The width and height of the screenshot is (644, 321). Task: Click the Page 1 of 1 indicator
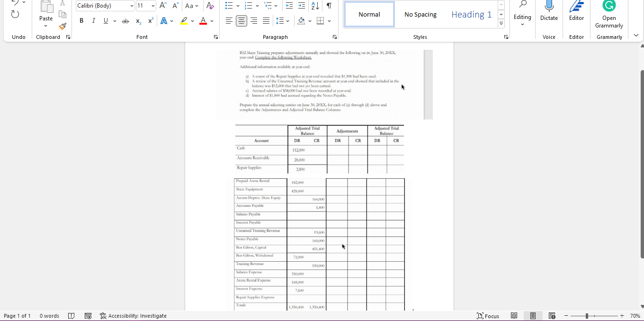coord(17,316)
